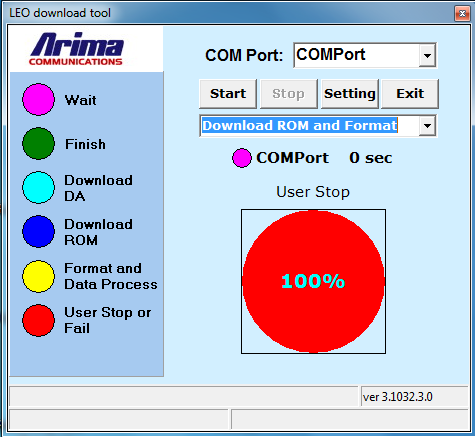Click the Exit button

[x=410, y=94]
